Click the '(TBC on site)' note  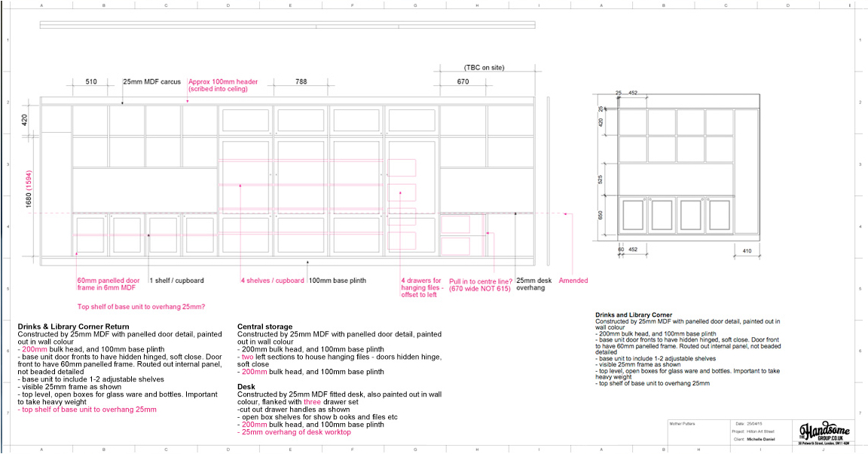tap(484, 68)
